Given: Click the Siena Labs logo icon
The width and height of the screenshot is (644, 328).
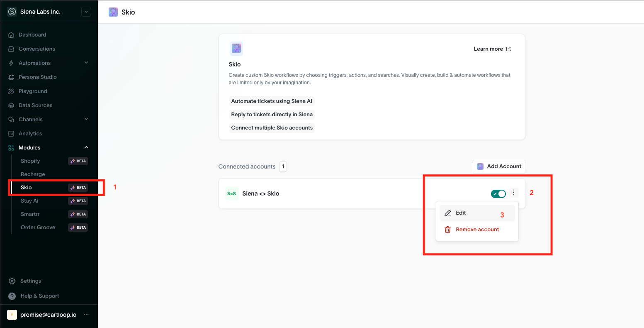Looking at the screenshot, I should (x=12, y=12).
